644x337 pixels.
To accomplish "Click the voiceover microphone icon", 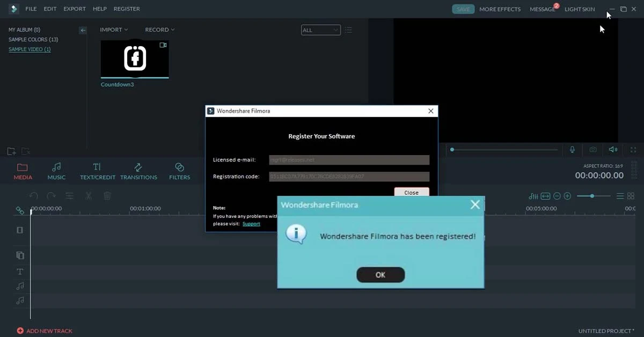I will click(573, 150).
